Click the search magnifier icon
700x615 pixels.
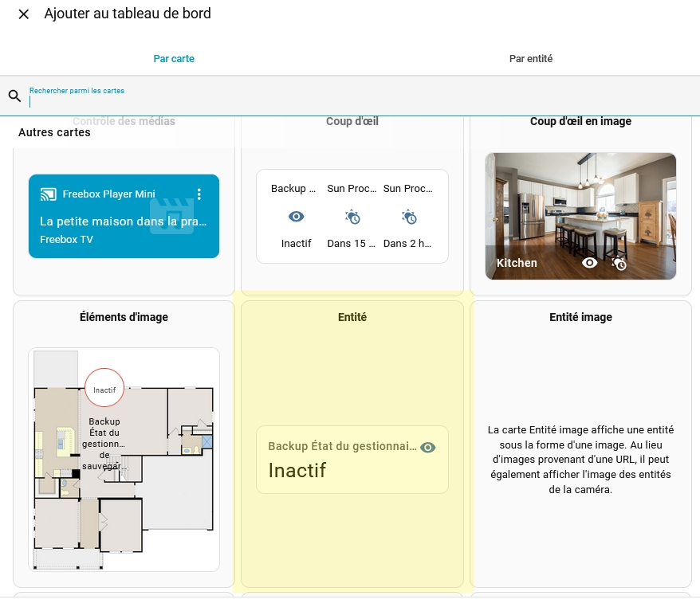point(14,96)
